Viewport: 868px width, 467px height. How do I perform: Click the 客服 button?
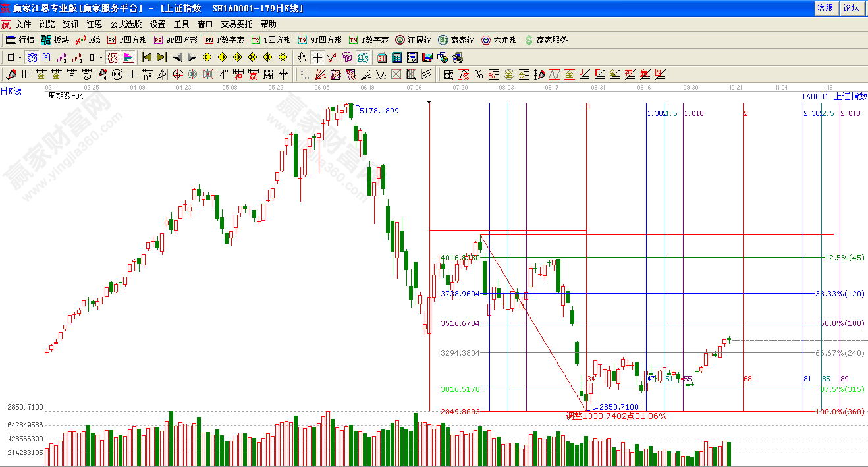point(825,8)
